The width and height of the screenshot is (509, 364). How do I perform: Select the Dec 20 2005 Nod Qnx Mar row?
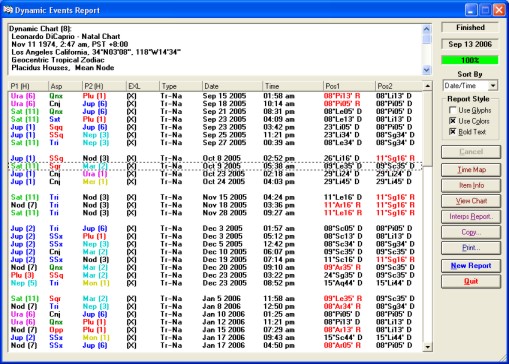[x=215, y=267]
